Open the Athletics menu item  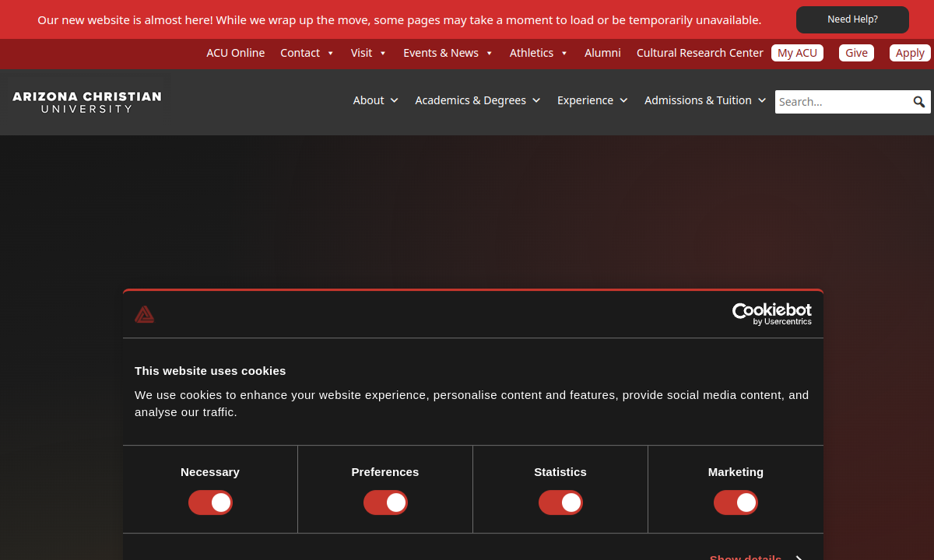[x=532, y=53]
